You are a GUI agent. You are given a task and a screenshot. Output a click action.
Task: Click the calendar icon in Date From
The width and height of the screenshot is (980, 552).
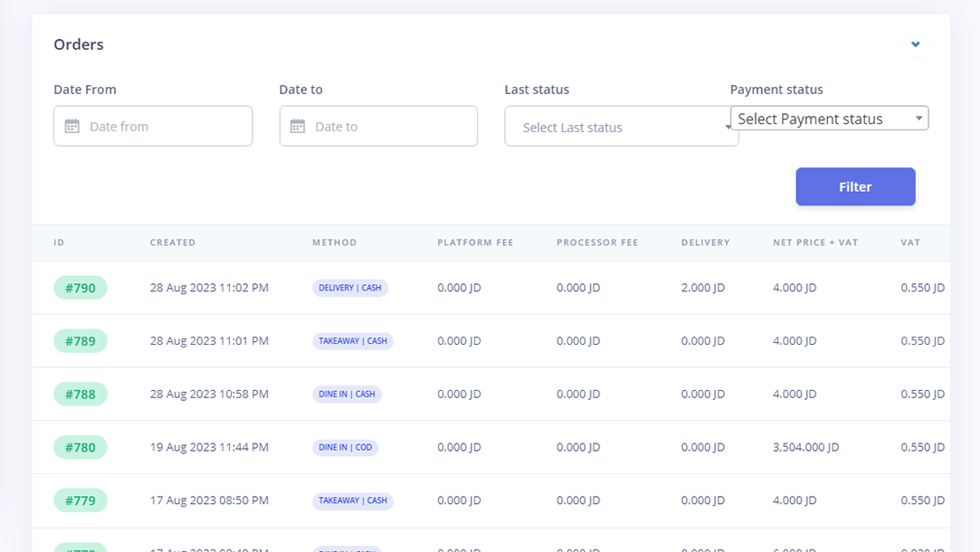[x=72, y=127]
